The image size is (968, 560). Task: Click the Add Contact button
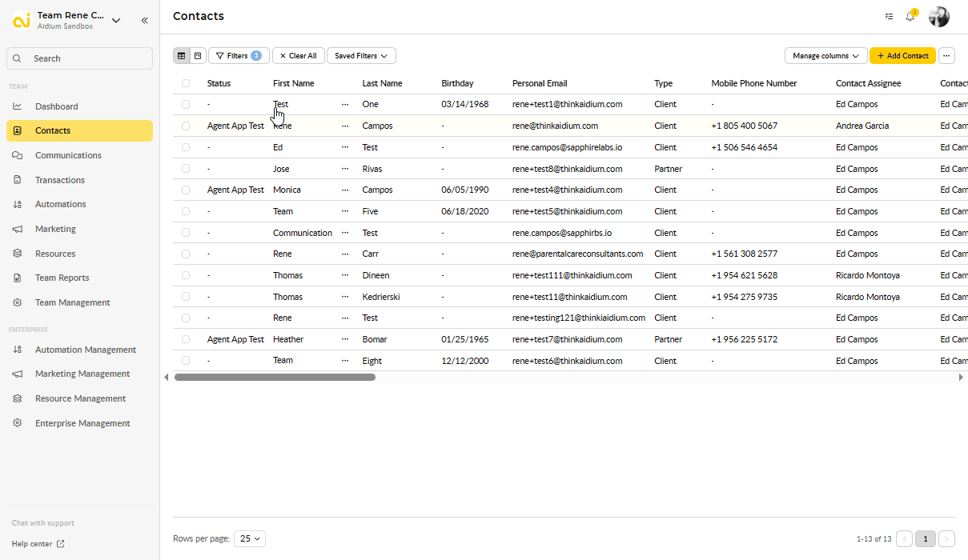[902, 56]
